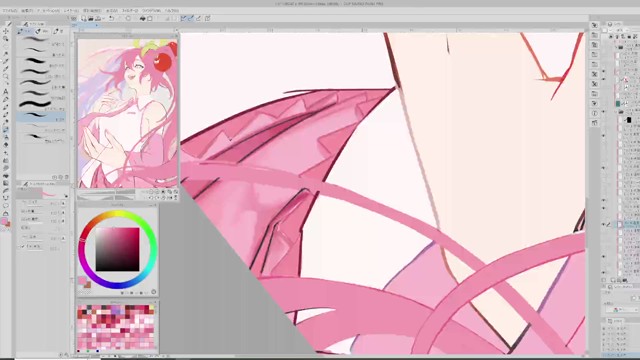Select the Auto select wand tool
The height and width of the screenshot is (360, 640).
point(6,54)
